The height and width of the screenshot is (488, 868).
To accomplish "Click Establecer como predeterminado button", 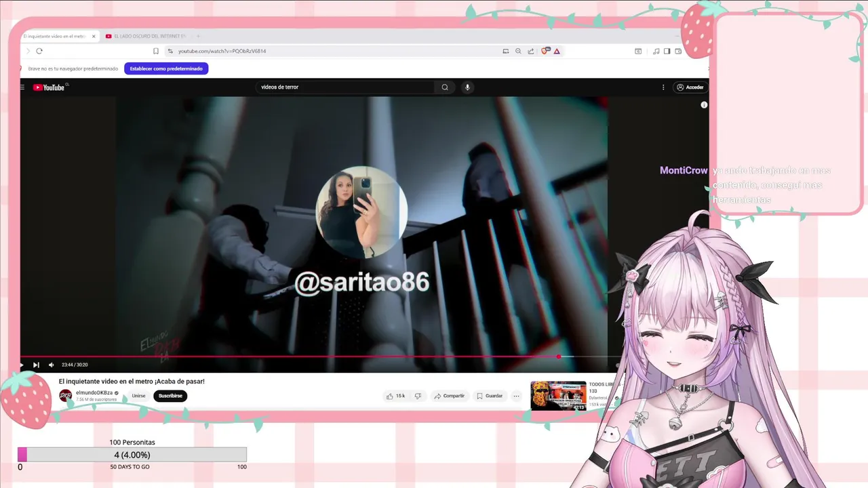I will [x=166, y=68].
